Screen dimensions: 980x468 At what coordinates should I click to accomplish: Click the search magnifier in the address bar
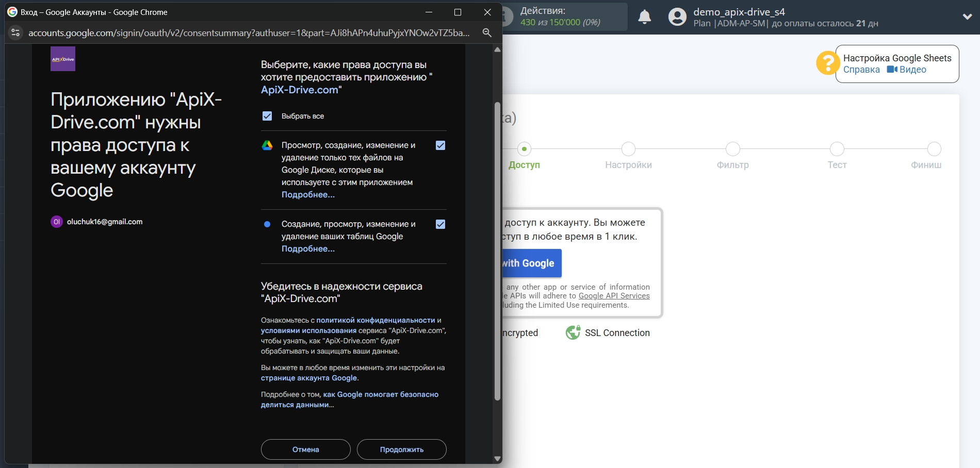pyautogui.click(x=487, y=32)
